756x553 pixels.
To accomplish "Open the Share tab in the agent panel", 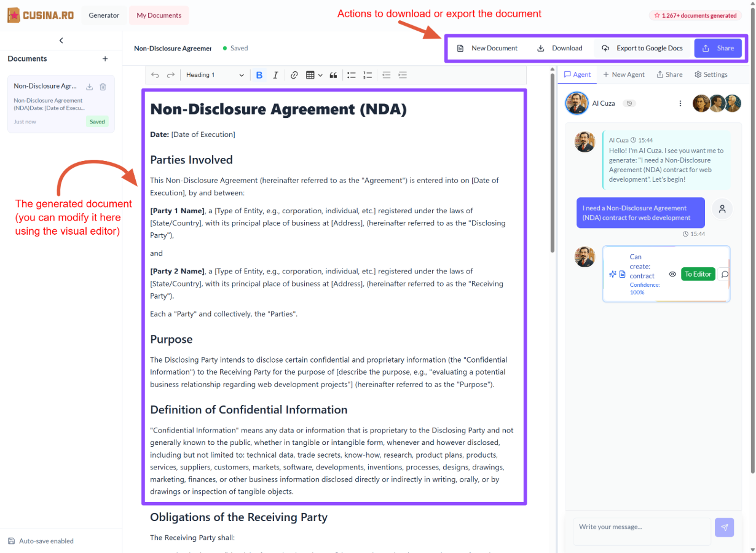I will pyautogui.click(x=669, y=74).
